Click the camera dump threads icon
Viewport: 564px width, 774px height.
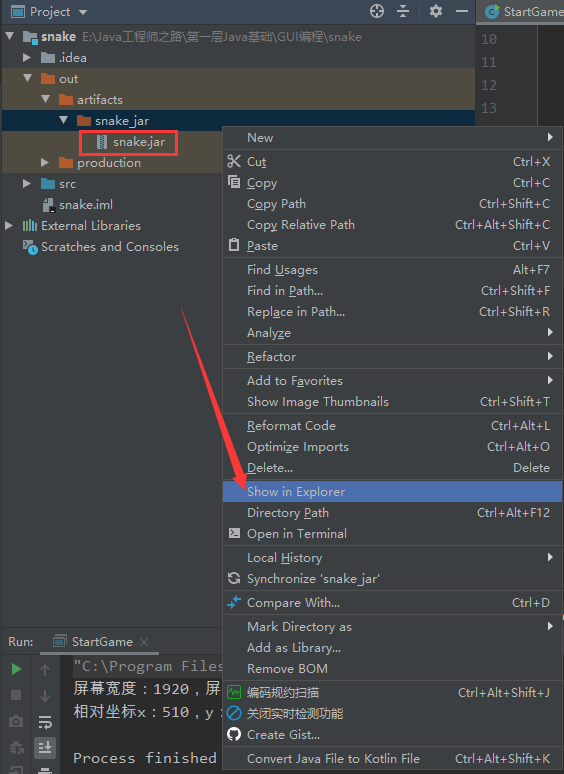[16, 721]
